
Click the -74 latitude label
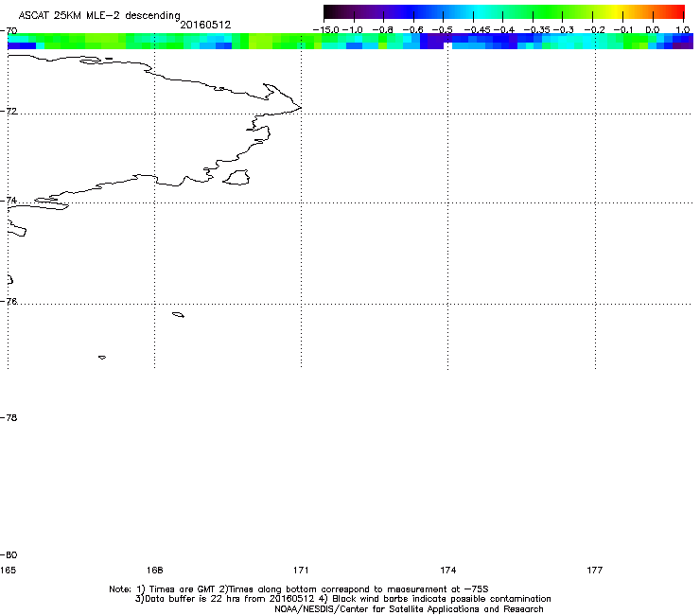click(x=9, y=200)
